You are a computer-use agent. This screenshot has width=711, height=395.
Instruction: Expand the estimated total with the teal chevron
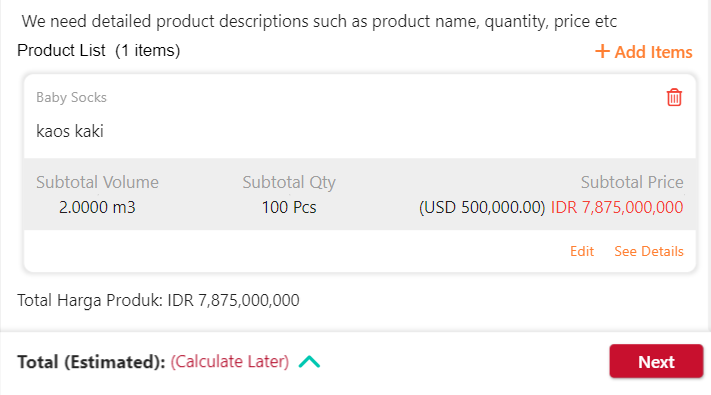point(309,362)
